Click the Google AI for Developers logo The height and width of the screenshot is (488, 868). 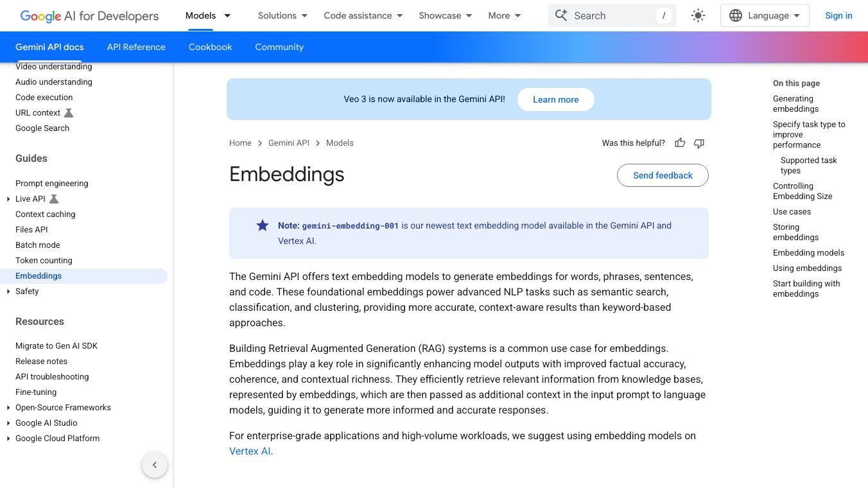click(x=89, y=15)
